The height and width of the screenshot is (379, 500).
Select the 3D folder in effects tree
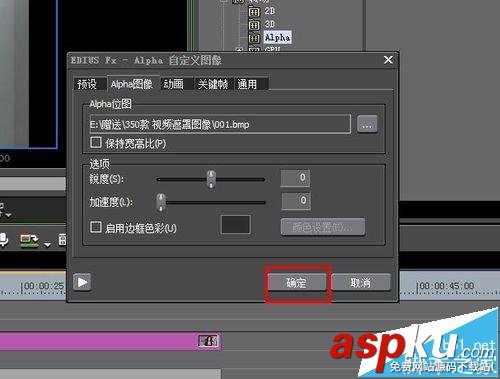[x=269, y=24]
